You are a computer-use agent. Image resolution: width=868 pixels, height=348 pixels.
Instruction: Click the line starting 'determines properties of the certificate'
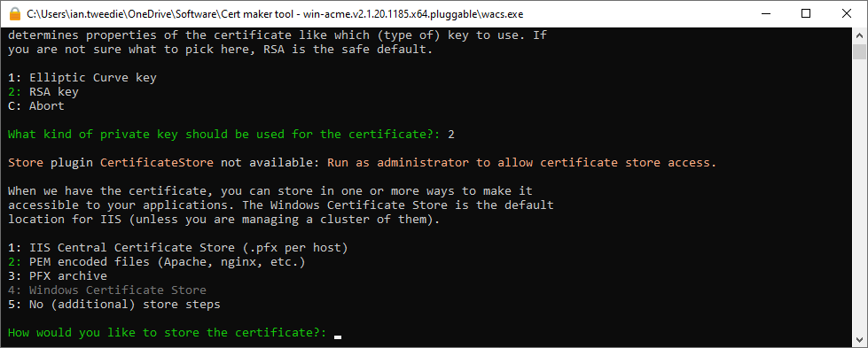(x=278, y=35)
